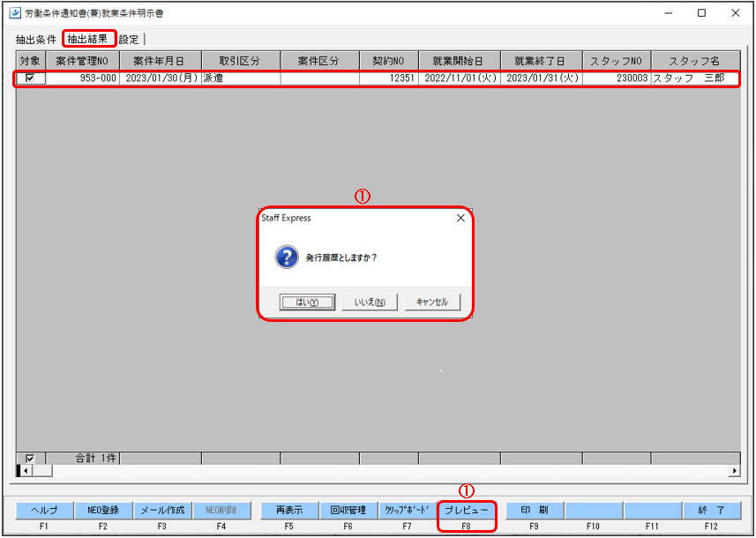
Task: Click the 再表示 F5 button
Action: pyautogui.click(x=289, y=510)
